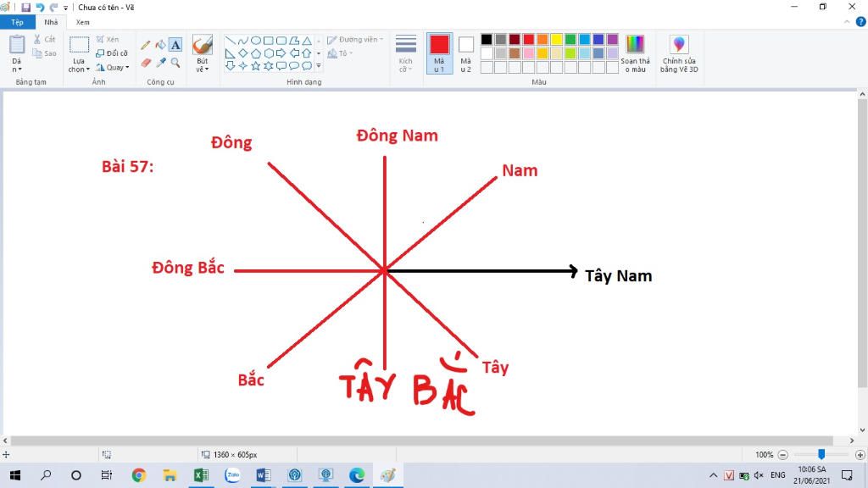Click Chỉnh sửa bằng Vẽ 3D button
868x488 pixels.
pyautogui.click(x=679, y=53)
